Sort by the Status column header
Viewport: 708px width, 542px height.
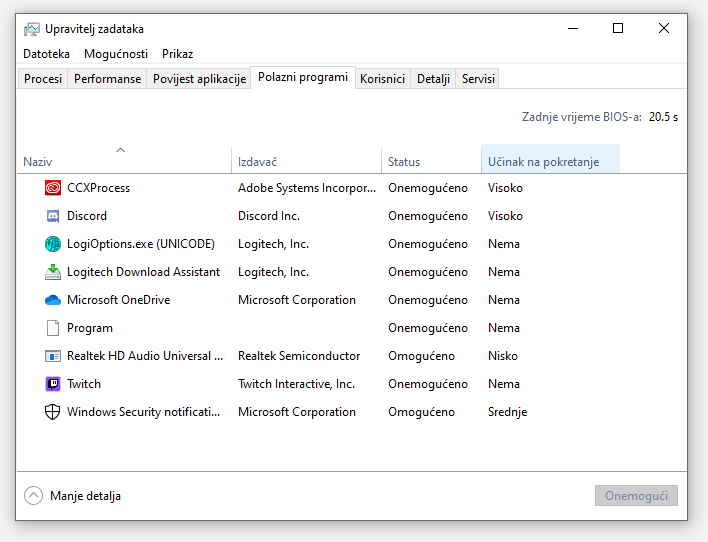pos(404,162)
